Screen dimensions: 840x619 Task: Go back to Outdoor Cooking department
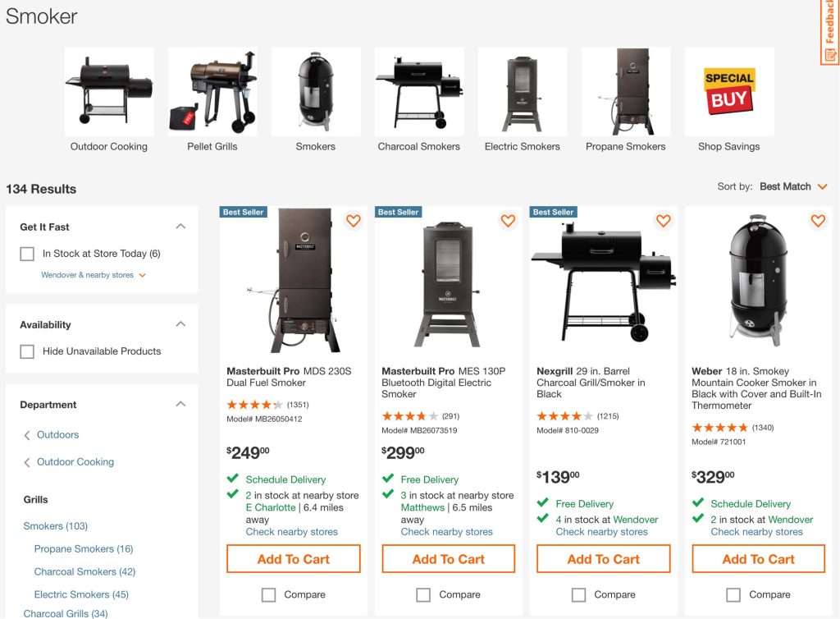pos(75,461)
